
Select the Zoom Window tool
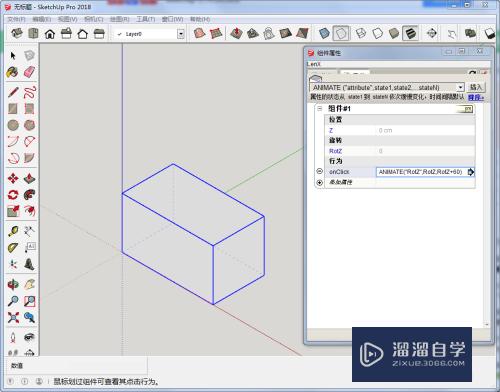tap(29, 301)
